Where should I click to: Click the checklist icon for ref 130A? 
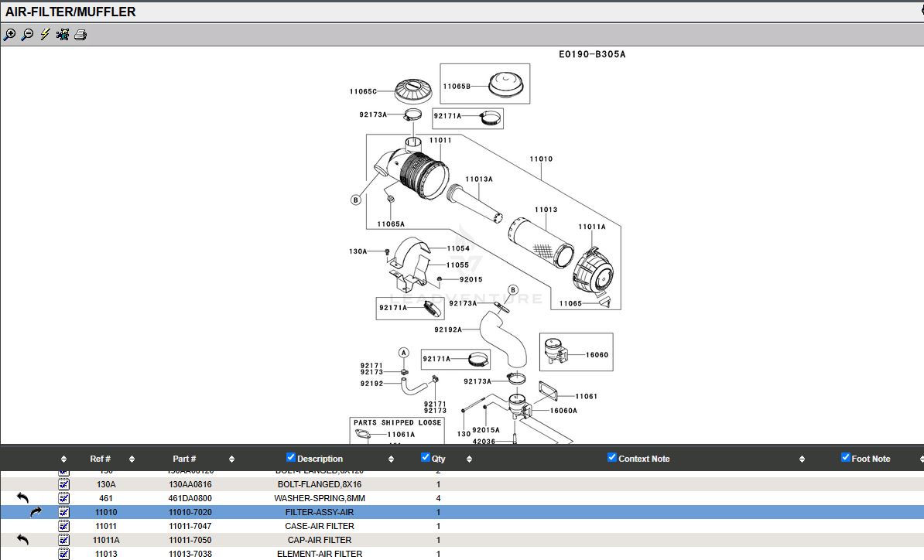tap(64, 484)
